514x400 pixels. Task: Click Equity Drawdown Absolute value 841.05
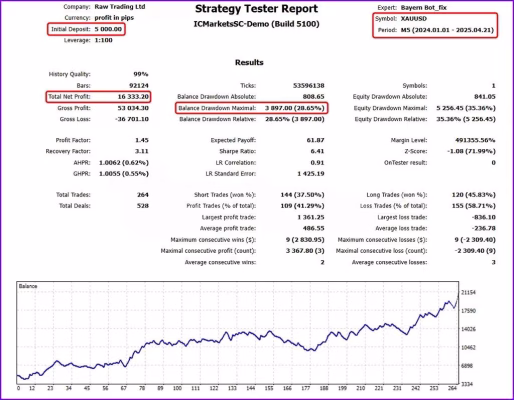point(485,97)
